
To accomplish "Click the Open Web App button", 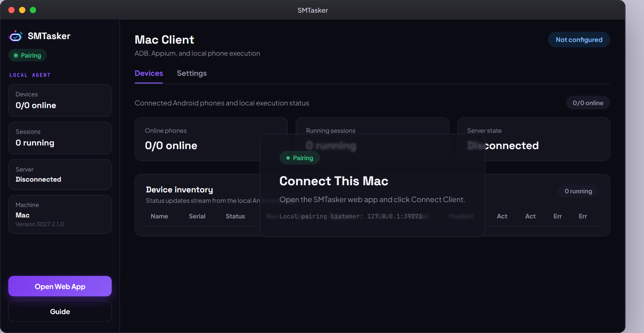I will 60,286.
